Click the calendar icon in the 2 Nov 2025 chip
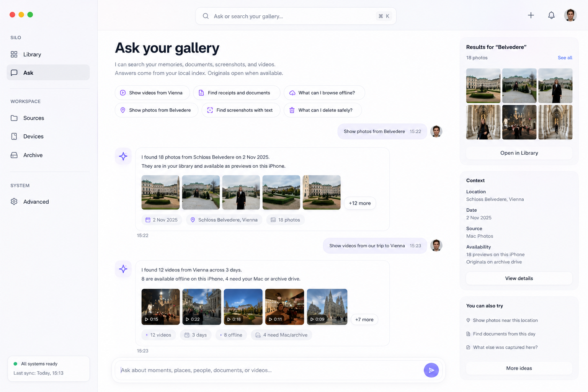Viewport: 588px width, 392px height. coord(148,220)
